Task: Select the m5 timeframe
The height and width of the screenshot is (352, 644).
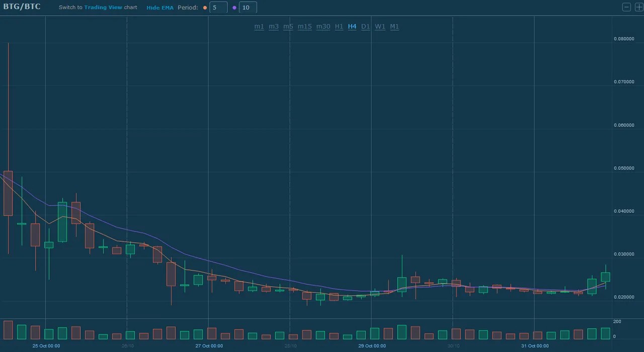Action: [288, 27]
